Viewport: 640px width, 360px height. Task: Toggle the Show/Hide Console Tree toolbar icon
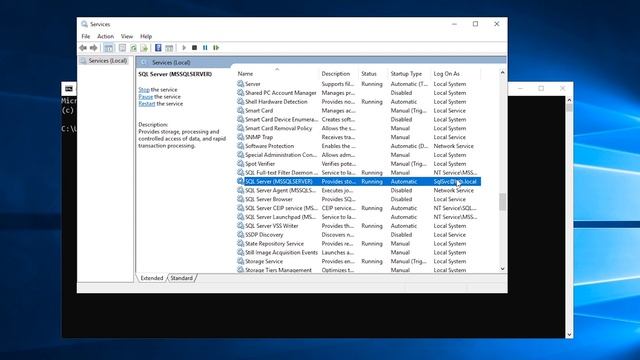pos(108,48)
